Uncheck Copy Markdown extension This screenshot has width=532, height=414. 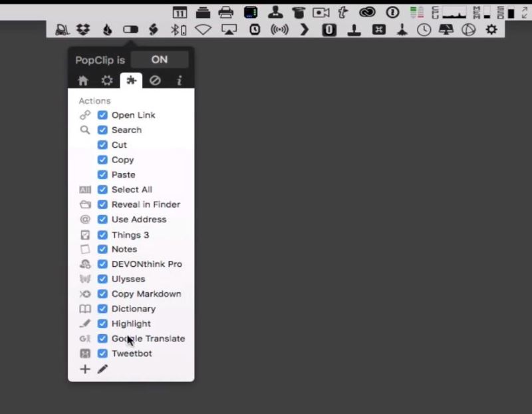(102, 294)
